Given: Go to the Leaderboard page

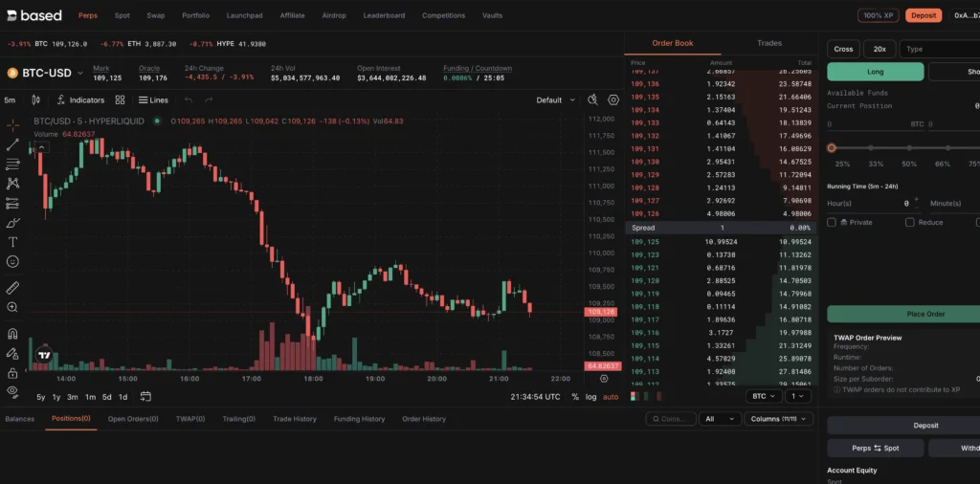Looking at the screenshot, I should click(x=384, y=15).
